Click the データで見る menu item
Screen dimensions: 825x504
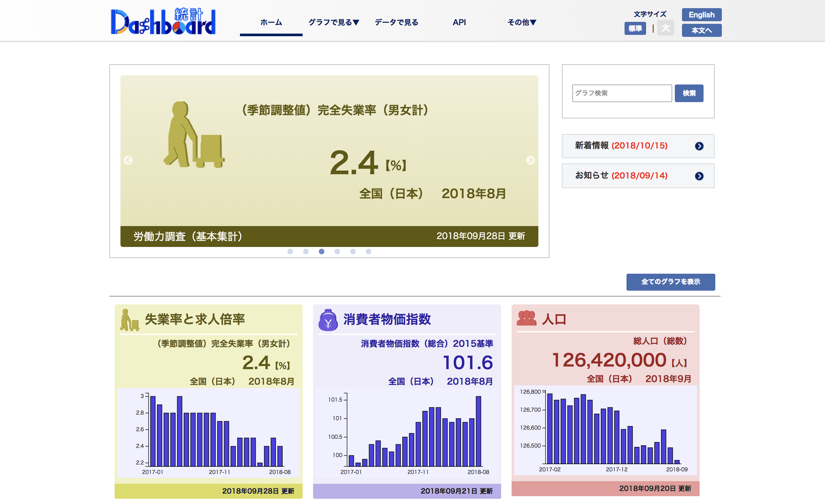coord(397,23)
